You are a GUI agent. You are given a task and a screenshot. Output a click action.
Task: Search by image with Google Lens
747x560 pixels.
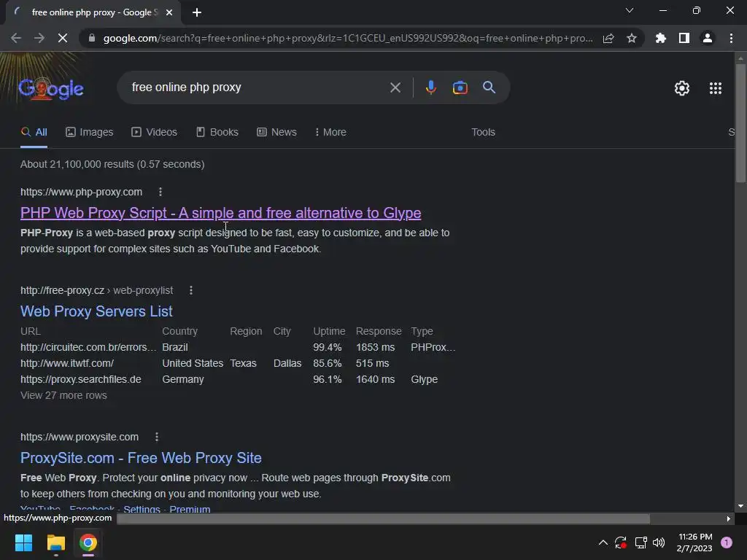[x=460, y=87]
